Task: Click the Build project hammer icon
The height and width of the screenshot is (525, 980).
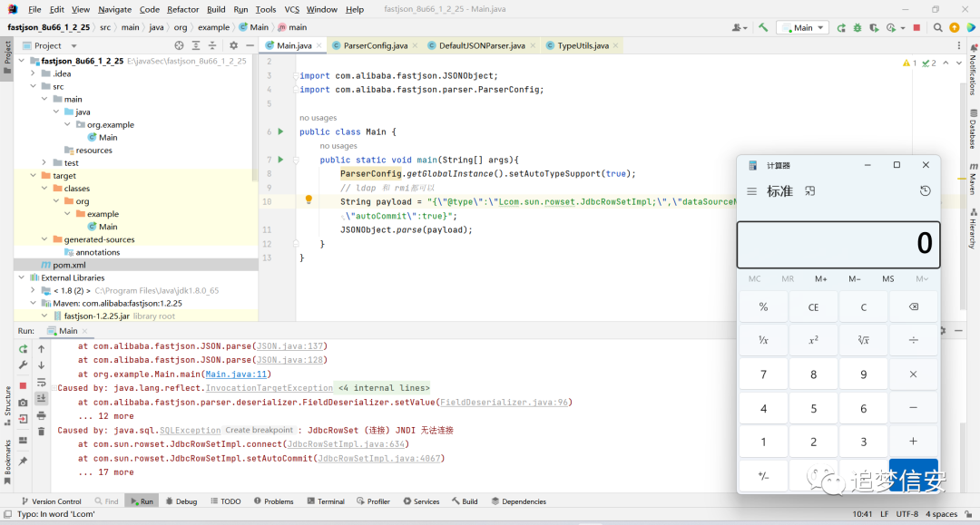Action: pyautogui.click(x=763, y=27)
